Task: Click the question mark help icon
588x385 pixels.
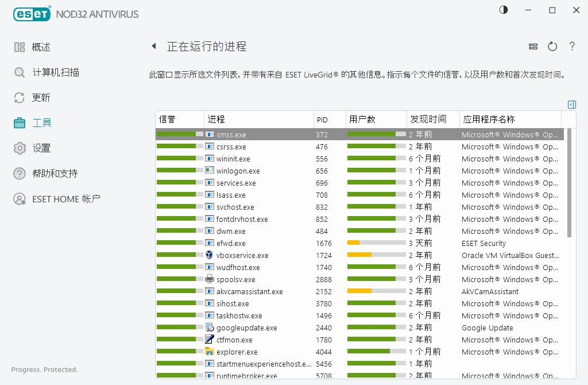Action: pyautogui.click(x=572, y=47)
